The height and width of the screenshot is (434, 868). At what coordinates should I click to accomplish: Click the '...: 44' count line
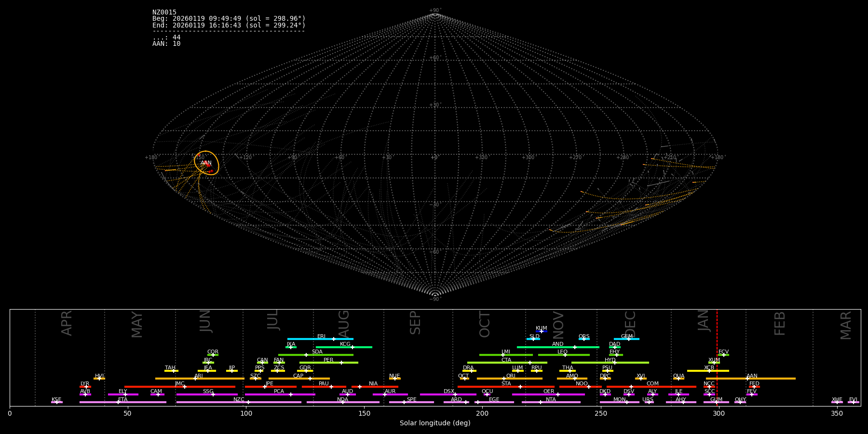(x=166, y=38)
